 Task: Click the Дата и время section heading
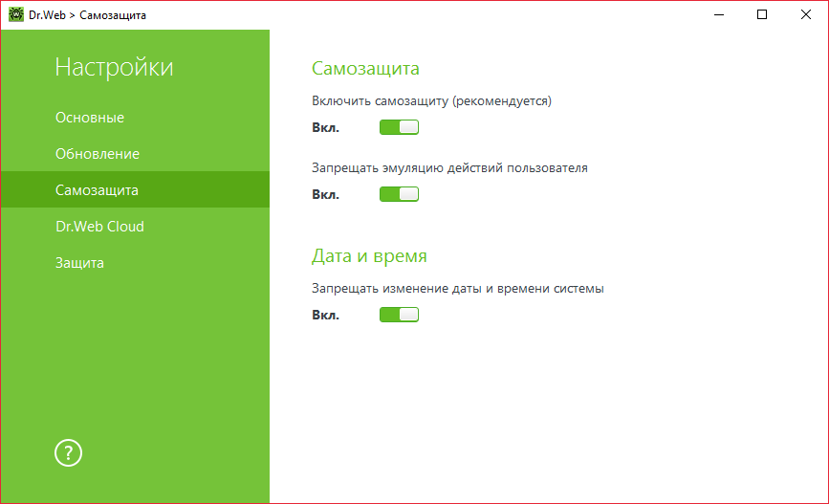click(x=369, y=256)
